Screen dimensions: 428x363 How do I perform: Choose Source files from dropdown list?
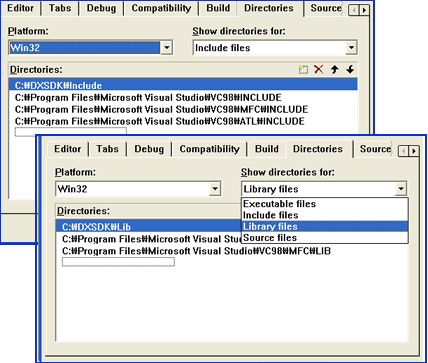click(324, 238)
